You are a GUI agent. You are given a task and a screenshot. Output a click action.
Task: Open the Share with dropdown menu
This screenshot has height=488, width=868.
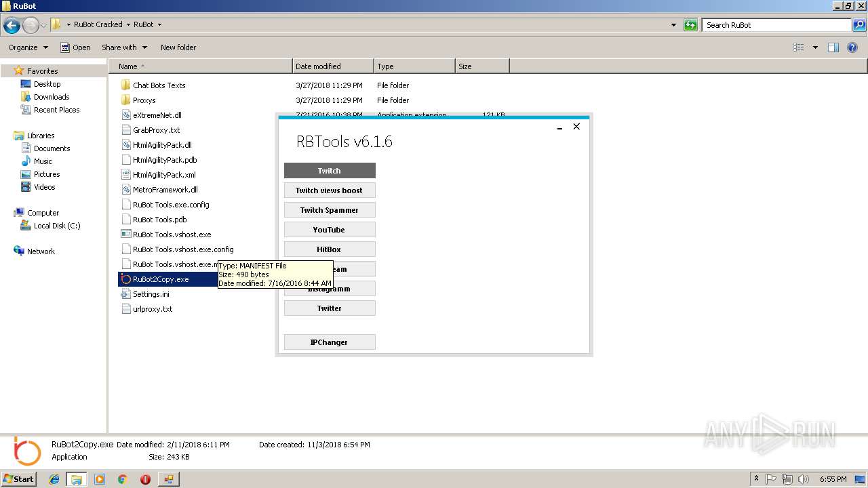point(124,47)
